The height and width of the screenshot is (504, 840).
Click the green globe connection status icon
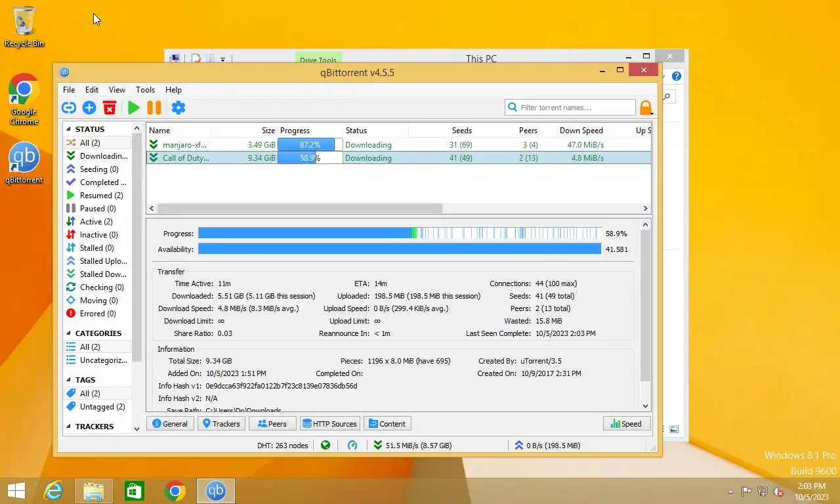(x=325, y=446)
